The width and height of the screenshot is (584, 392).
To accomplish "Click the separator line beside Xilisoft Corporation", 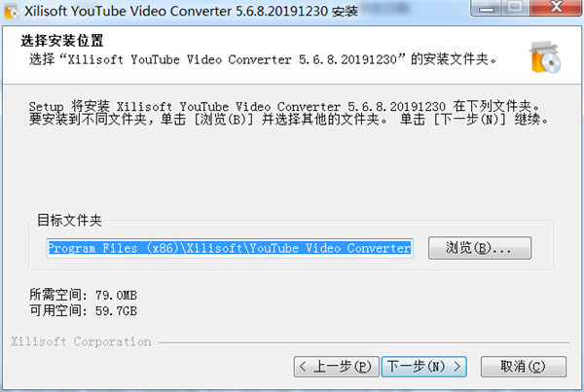I will [x=364, y=342].
